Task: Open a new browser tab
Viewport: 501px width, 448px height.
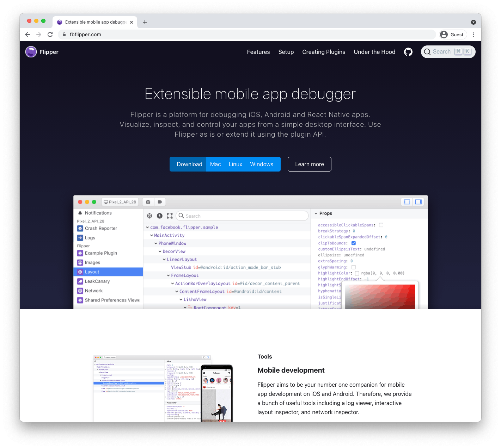Action: coord(145,22)
